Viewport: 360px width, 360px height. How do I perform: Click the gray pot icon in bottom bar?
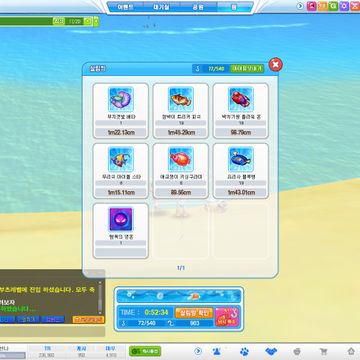297,351
